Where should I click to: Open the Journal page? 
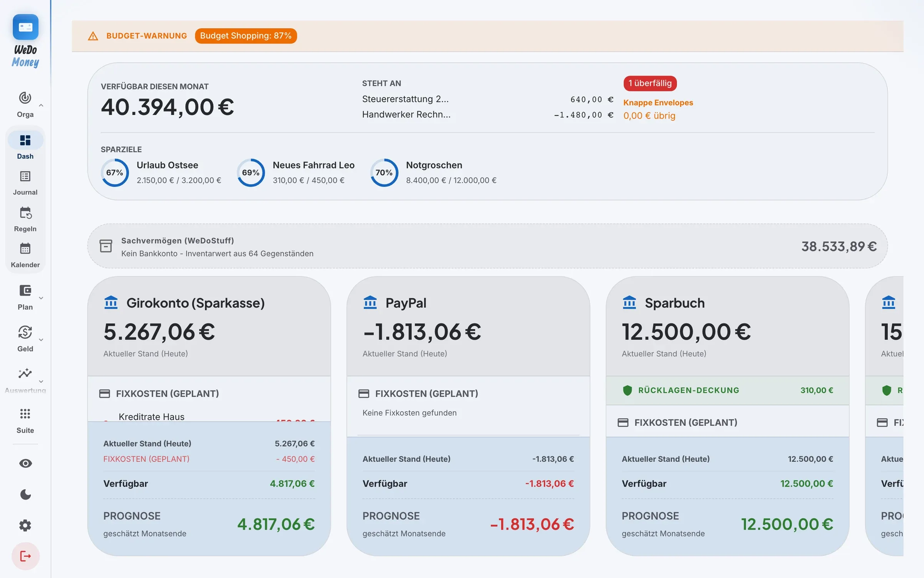(x=25, y=183)
